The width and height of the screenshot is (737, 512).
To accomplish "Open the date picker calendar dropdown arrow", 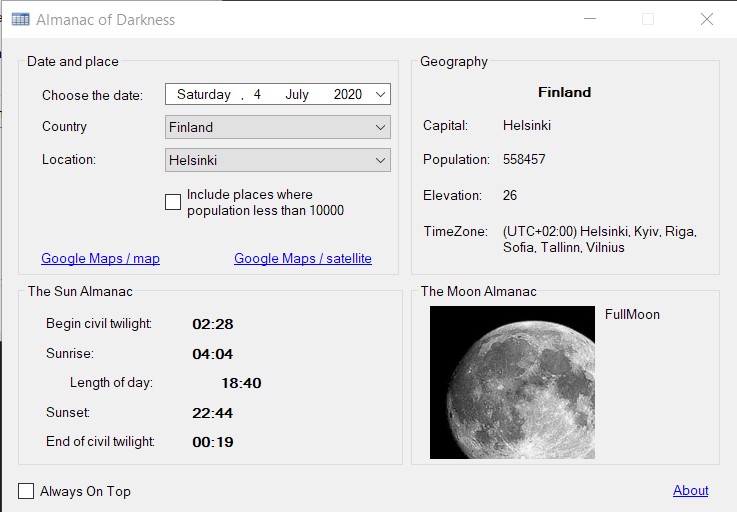I will pyautogui.click(x=379, y=95).
